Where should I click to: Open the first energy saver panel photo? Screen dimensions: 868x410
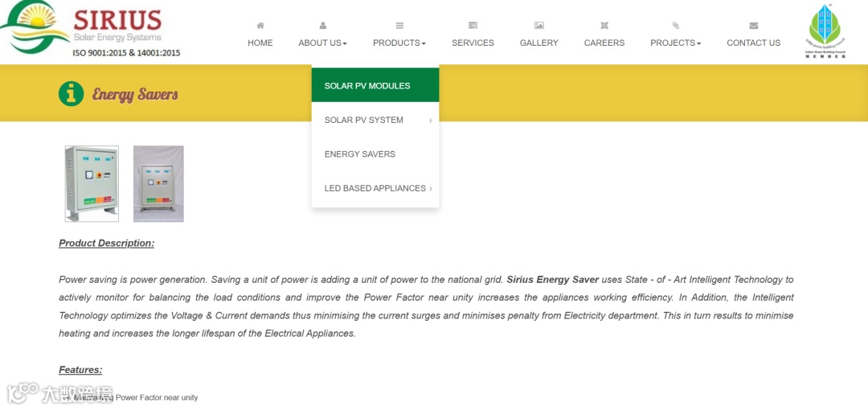92,183
